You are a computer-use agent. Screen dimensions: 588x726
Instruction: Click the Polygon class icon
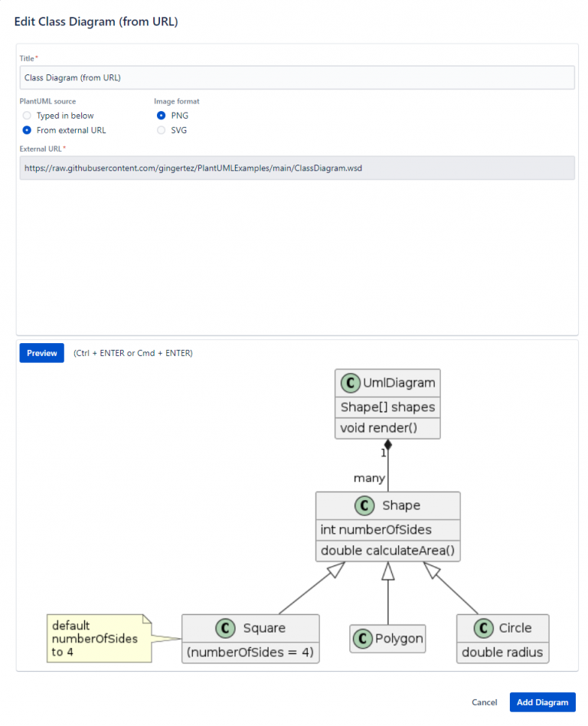pyautogui.click(x=363, y=638)
